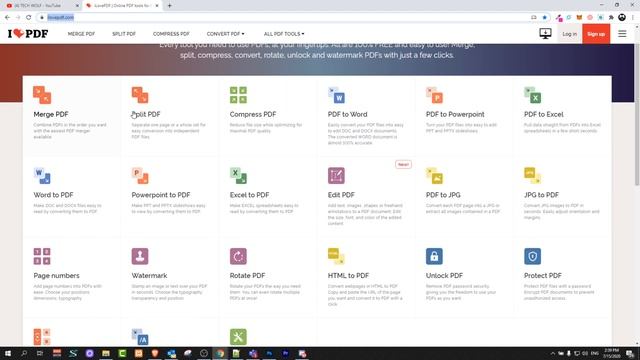Choose the PDF to JPG icon
The width and height of the screenshot is (640, 360).
[434, 176]
